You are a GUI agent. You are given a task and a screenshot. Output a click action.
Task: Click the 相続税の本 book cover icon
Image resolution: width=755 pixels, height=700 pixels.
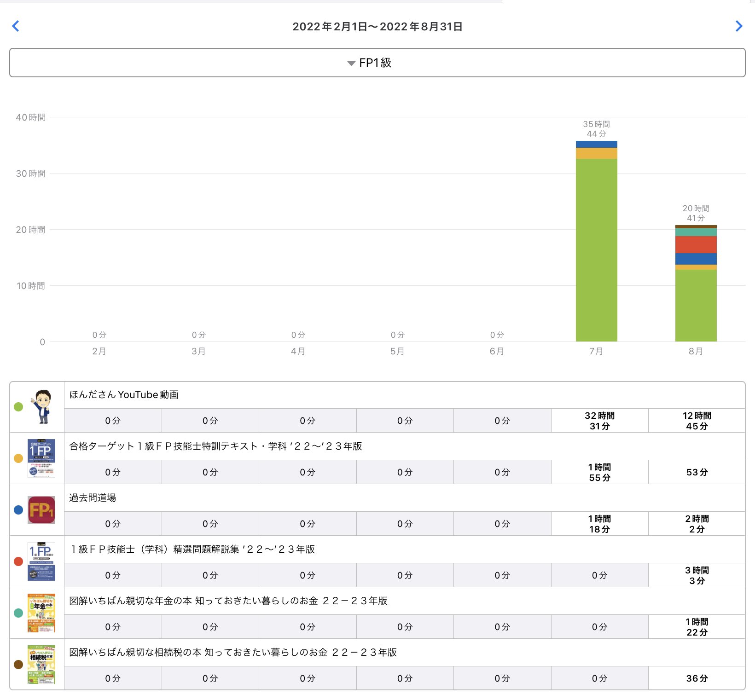pos(41,665)
